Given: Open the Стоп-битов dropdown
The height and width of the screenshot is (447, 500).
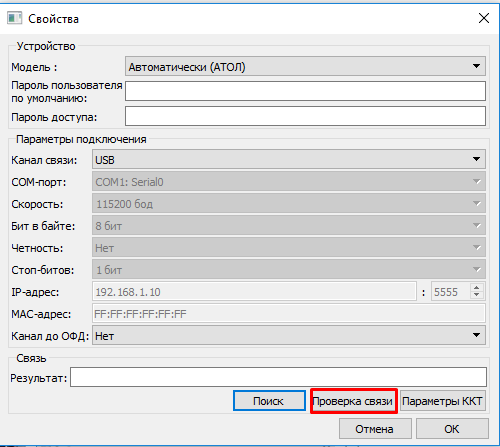Looking at the screenshot, I should 289,269.
